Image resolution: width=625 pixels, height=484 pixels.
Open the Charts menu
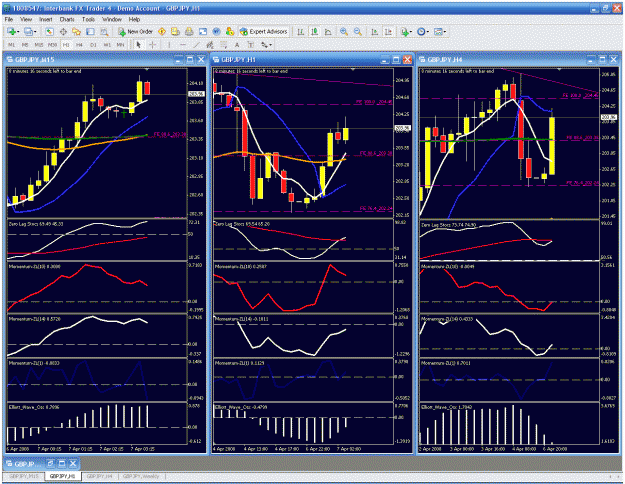click(67, 19)
